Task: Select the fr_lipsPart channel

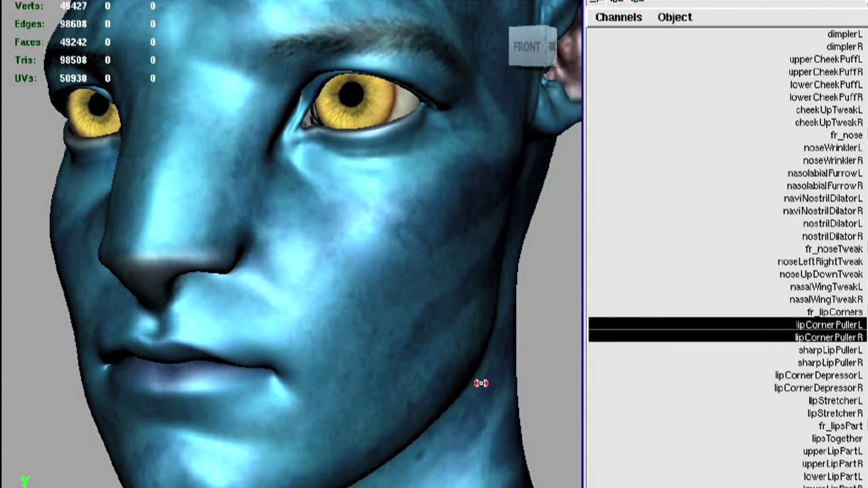Action: tap(841, 426)
